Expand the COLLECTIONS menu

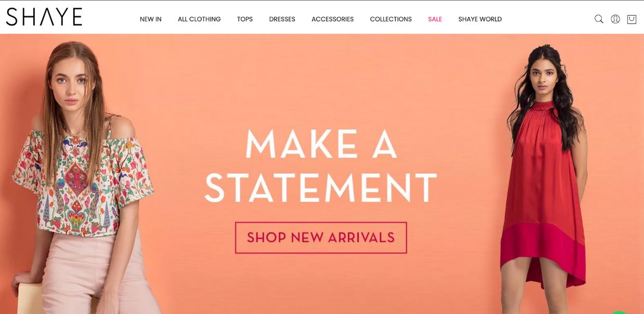391,19
